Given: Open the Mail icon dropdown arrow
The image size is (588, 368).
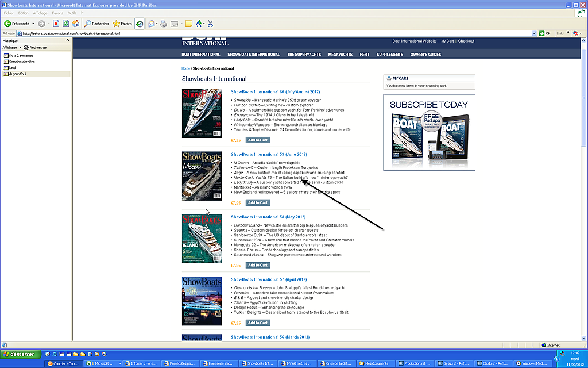Looking at the screenshot, I should (156, 24).
